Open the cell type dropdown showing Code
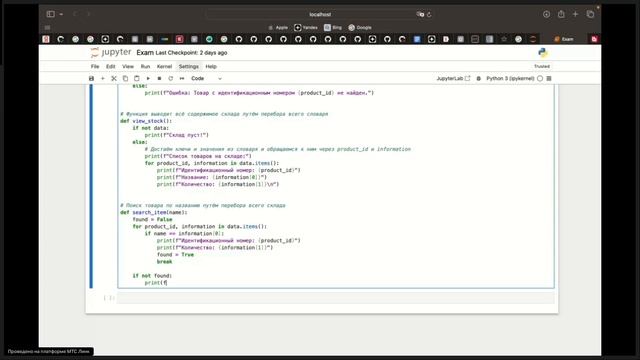The width and height of the screenshot is (640, 360). click(207, 78)
